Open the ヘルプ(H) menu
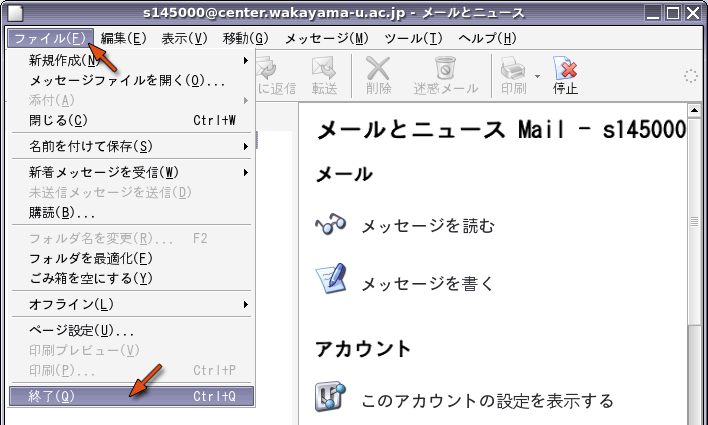 pyautogui.click(x=488, y=38)
